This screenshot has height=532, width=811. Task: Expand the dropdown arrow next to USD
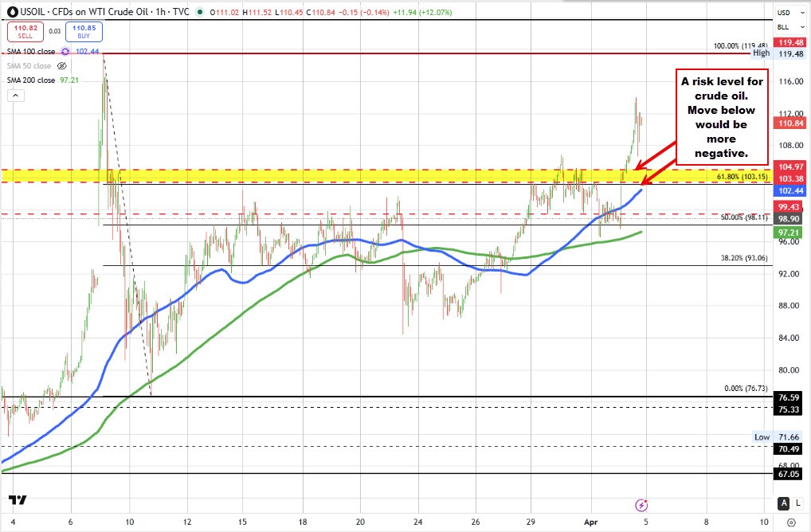(x=802, y=13)
